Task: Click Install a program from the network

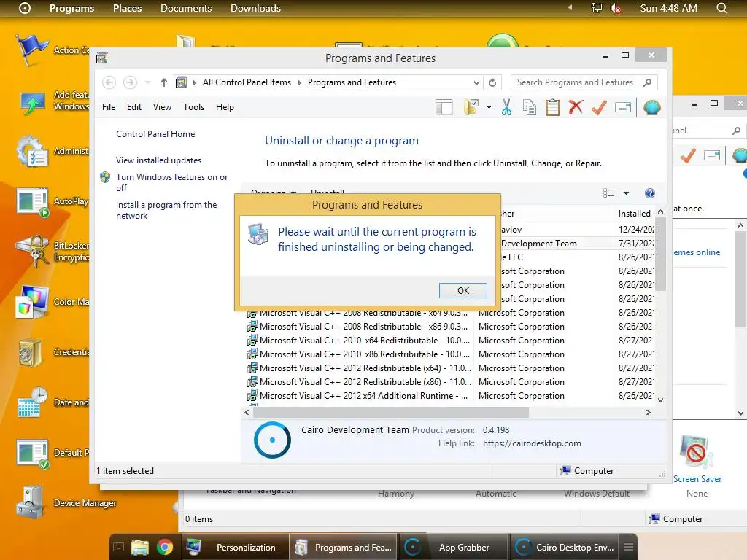Action: click(166, 210)
